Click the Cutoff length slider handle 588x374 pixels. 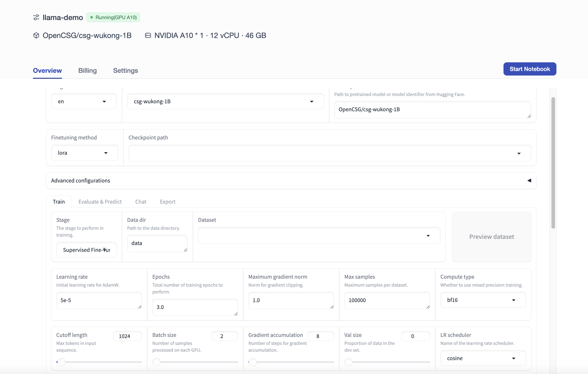[x=62, y=362]
